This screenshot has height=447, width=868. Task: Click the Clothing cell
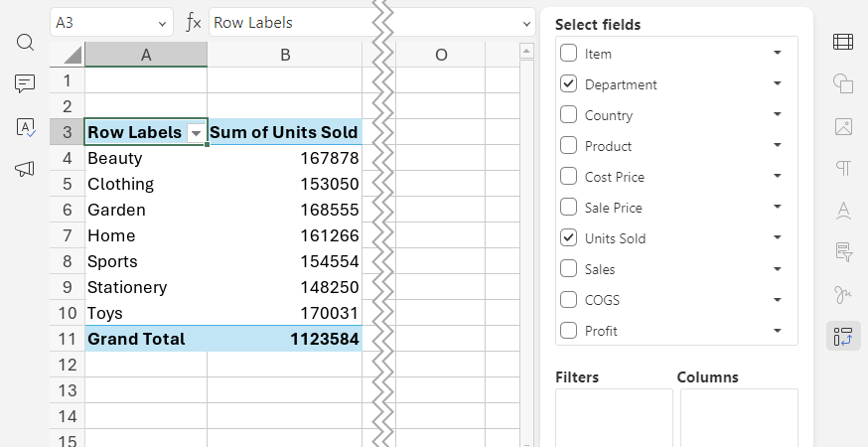(x=146, y=184)
